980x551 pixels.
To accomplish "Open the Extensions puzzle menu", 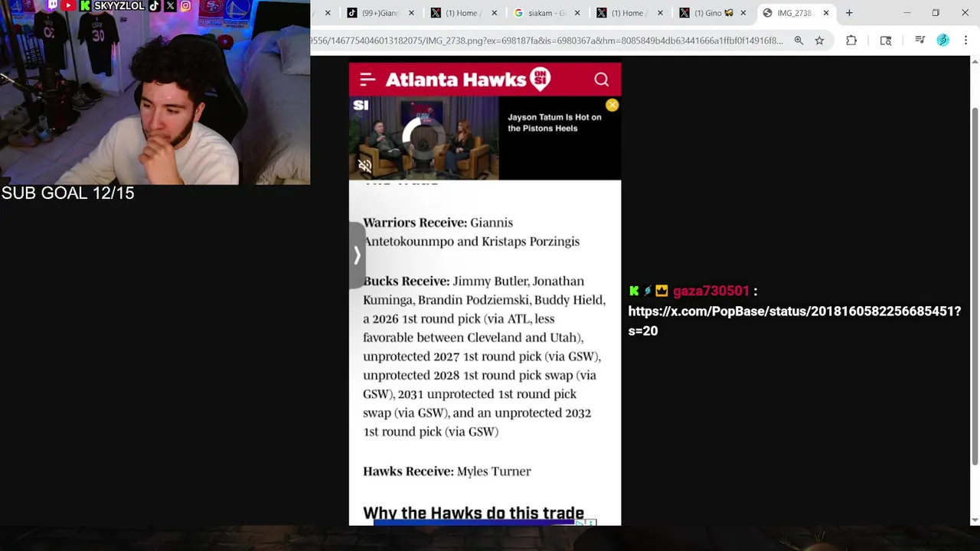I will pos(851,41).
